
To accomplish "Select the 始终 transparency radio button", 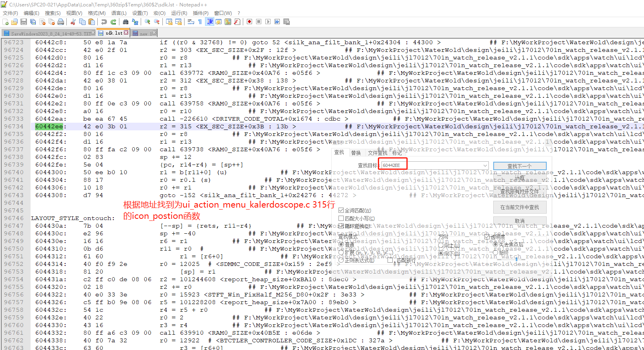I will pos(496,253).
